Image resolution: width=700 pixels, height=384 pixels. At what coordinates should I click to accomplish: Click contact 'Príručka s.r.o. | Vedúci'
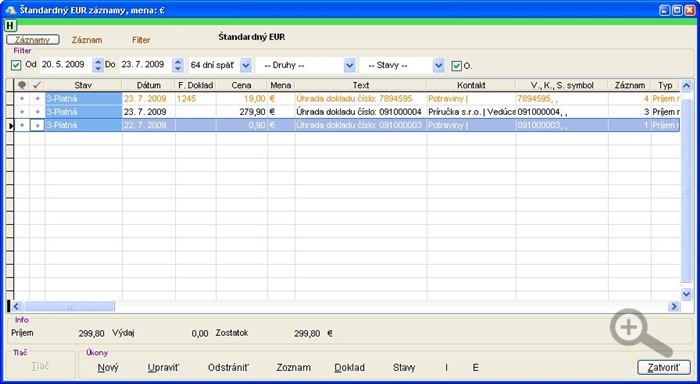point(471,112)
